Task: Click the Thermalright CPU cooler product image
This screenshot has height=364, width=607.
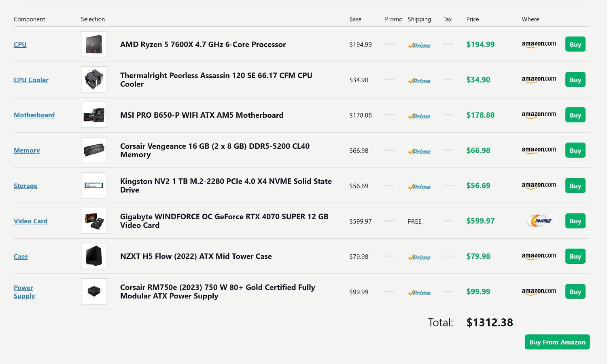Action: [x=94, y=80]
